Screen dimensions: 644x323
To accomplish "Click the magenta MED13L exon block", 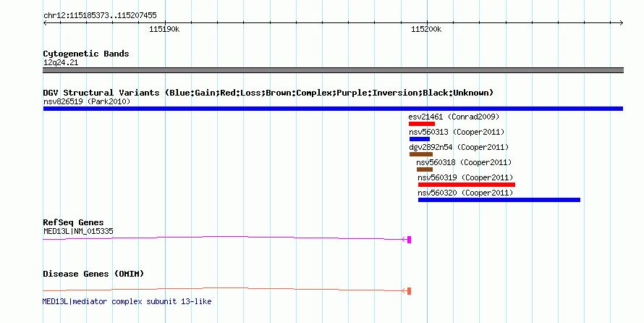I will click(x=409, y=240).
